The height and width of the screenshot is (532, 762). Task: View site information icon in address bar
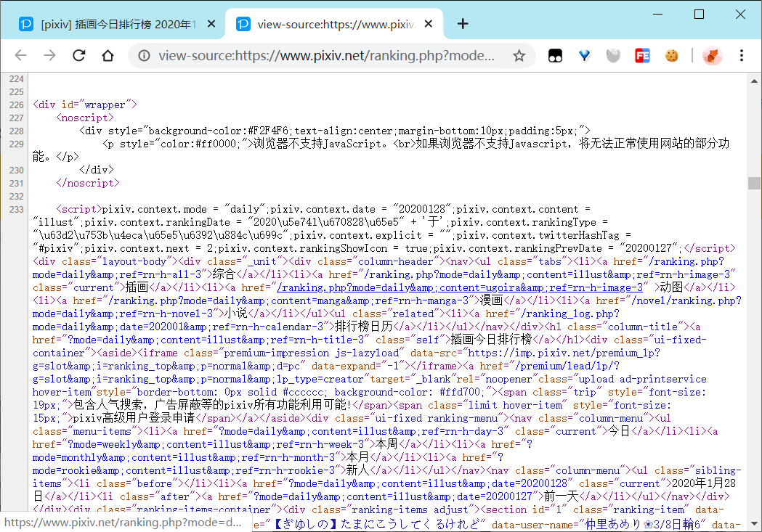pos(145,55)
